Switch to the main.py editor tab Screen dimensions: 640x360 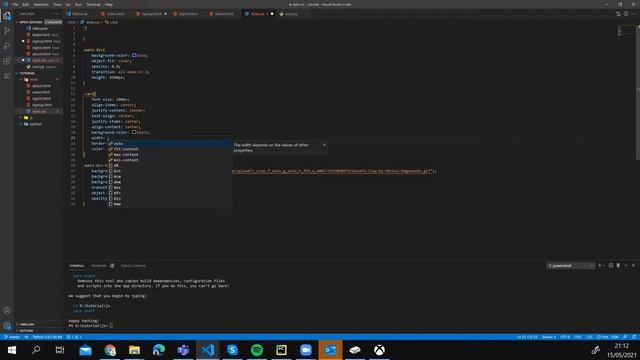tap(291, 14)
